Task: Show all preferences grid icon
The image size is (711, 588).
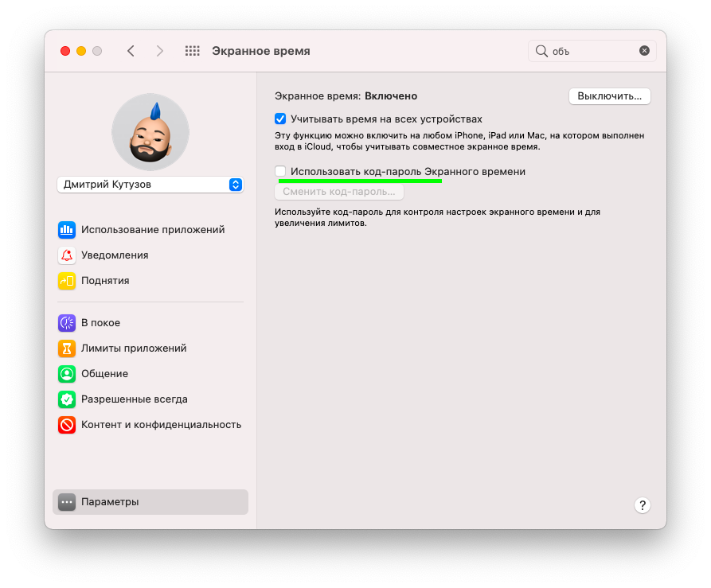Action: click(x=192, y=51)
